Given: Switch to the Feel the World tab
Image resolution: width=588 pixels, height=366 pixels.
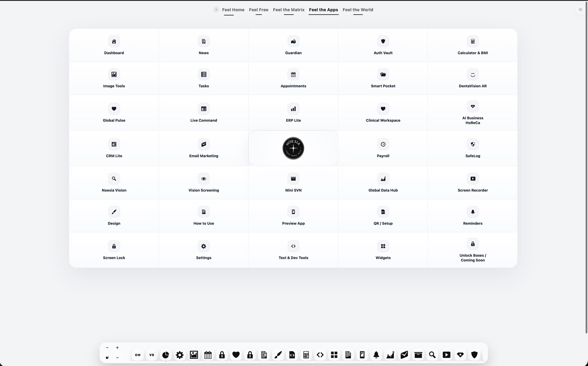Looking at the screenshot, I should [358, 10].
